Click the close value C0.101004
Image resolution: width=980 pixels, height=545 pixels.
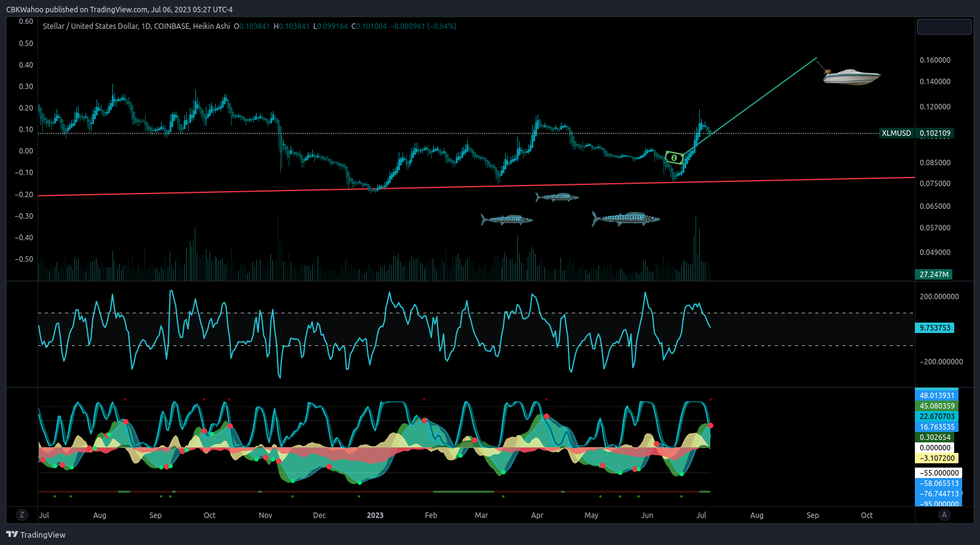click(x=369, y=26)
